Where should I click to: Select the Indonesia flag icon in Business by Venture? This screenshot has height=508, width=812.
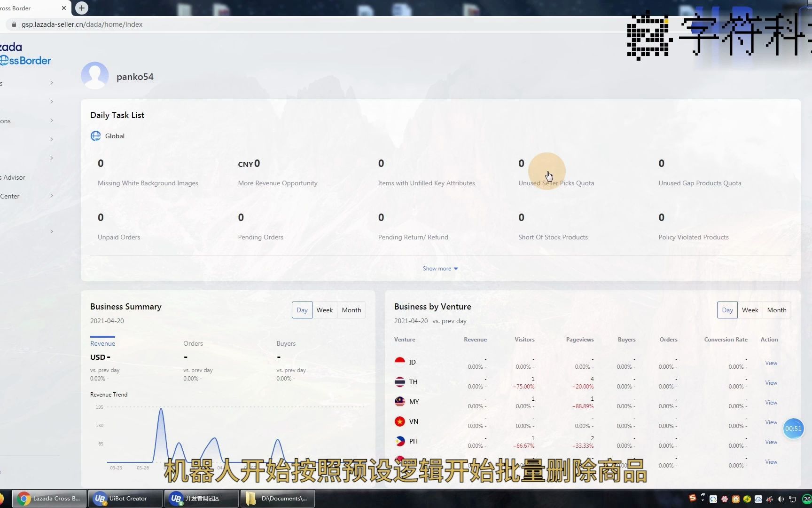point(400,361)
